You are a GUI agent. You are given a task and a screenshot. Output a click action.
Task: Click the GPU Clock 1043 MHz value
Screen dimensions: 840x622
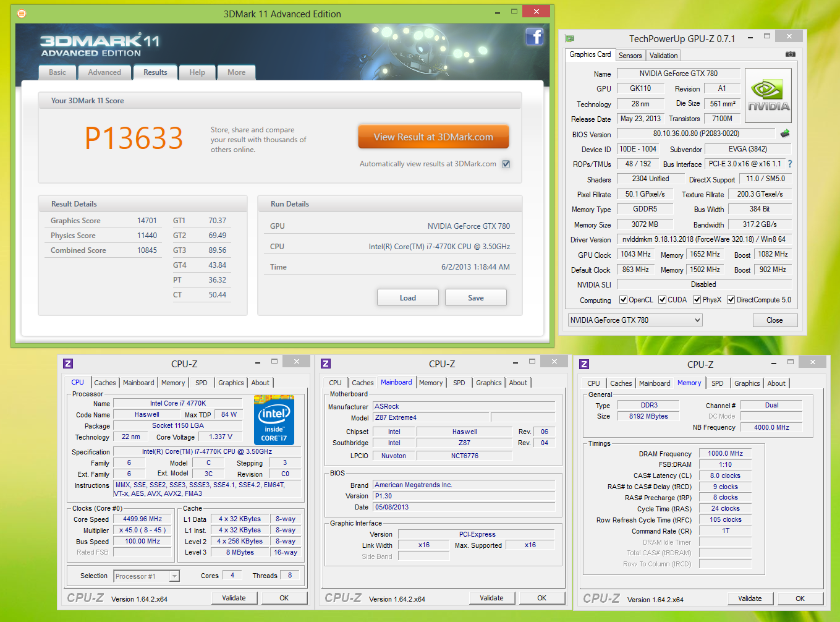(x=636, y=254)
